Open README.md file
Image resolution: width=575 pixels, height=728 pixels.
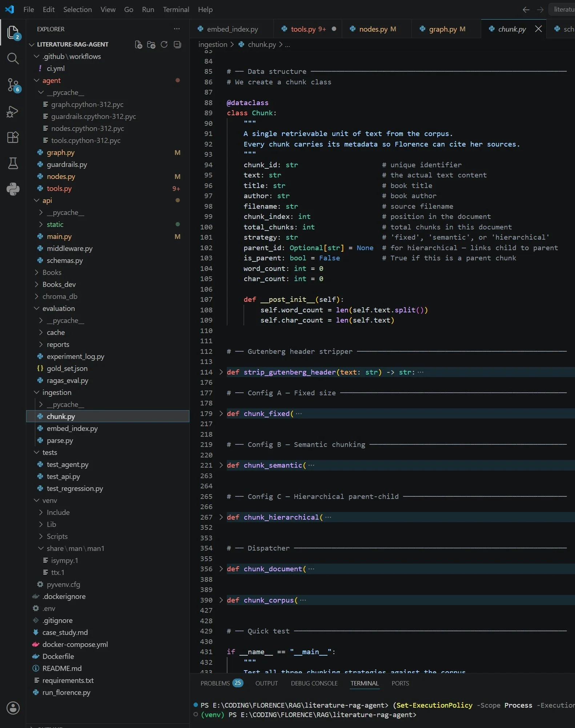click(x=108, y=668)
